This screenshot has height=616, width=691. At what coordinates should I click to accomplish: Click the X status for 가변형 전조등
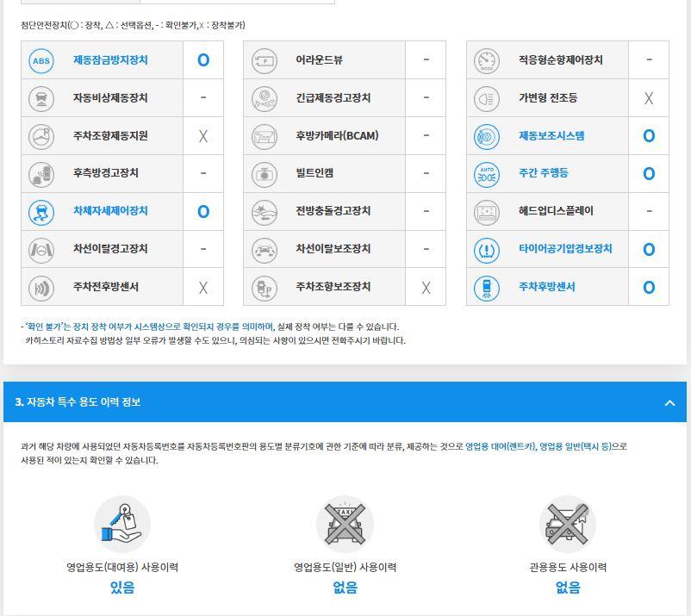point(649,98)
